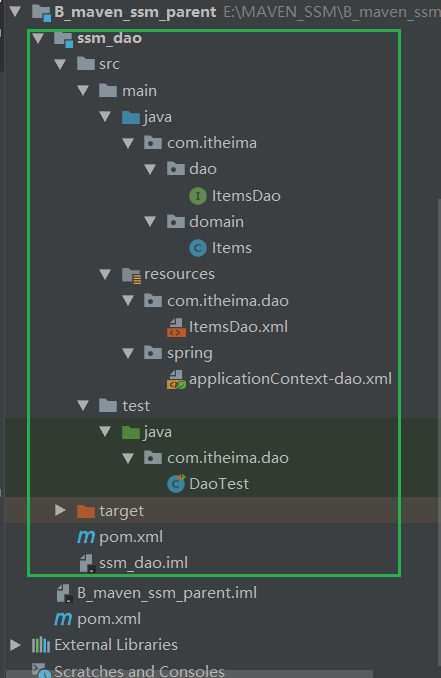This screenshot has width=441, height=678.
Task: Expand the target folder
Action: (x=60, y=510)
